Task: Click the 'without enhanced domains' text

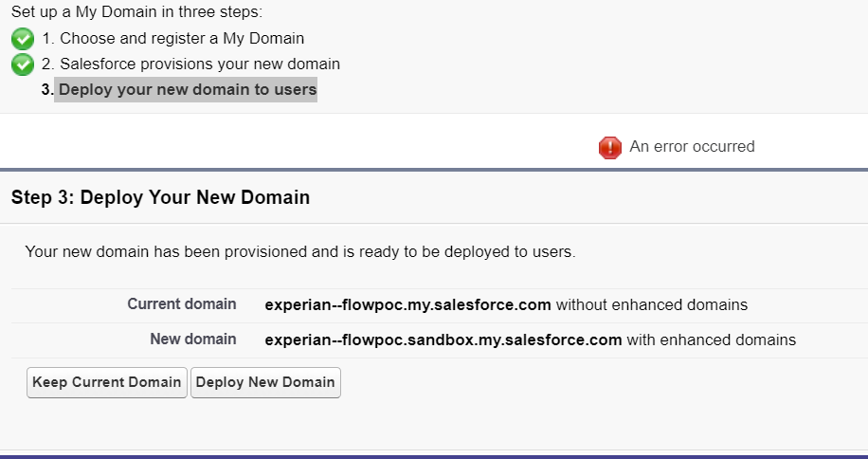Action: [x=652, y=305]
